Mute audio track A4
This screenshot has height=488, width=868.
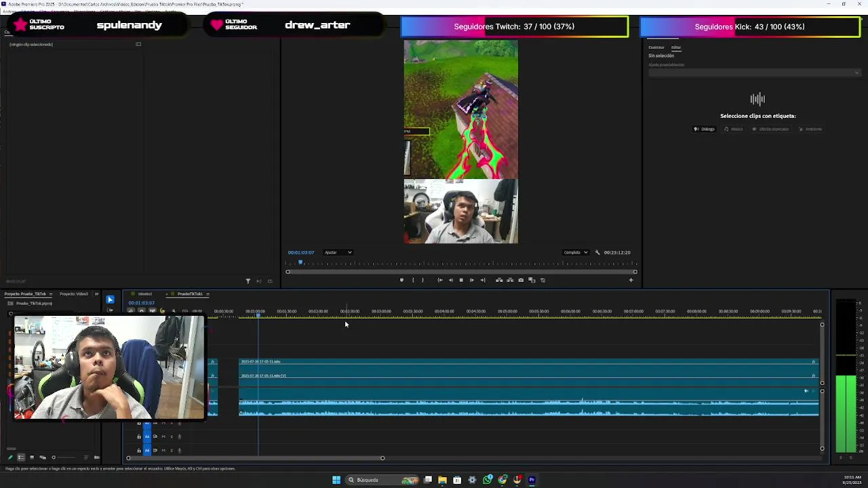click(163, 451)
